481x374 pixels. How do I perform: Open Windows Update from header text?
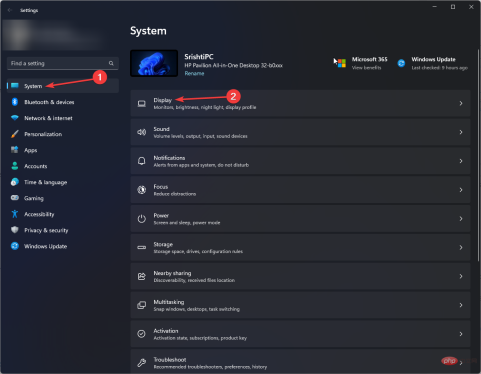click(433, 59)
